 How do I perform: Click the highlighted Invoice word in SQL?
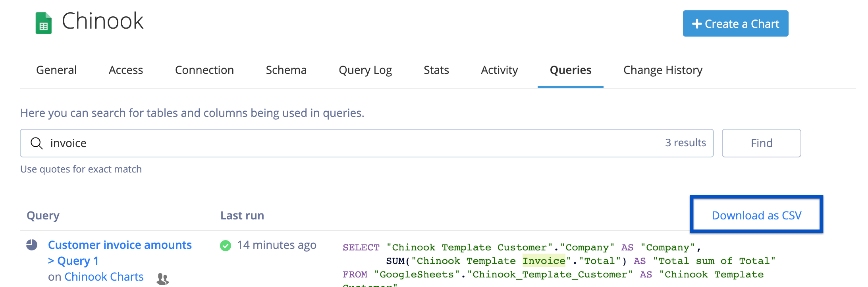[544, 261]
